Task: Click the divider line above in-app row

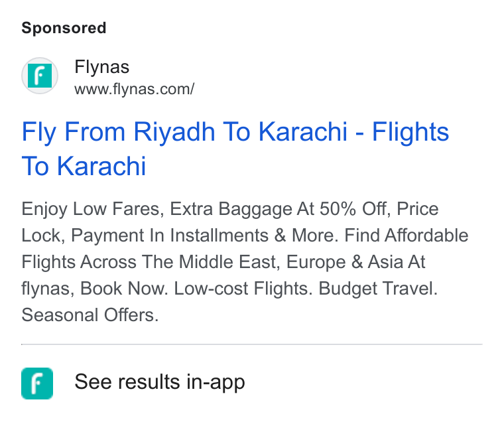Action: pyautogui.click(x=252, y=344)
